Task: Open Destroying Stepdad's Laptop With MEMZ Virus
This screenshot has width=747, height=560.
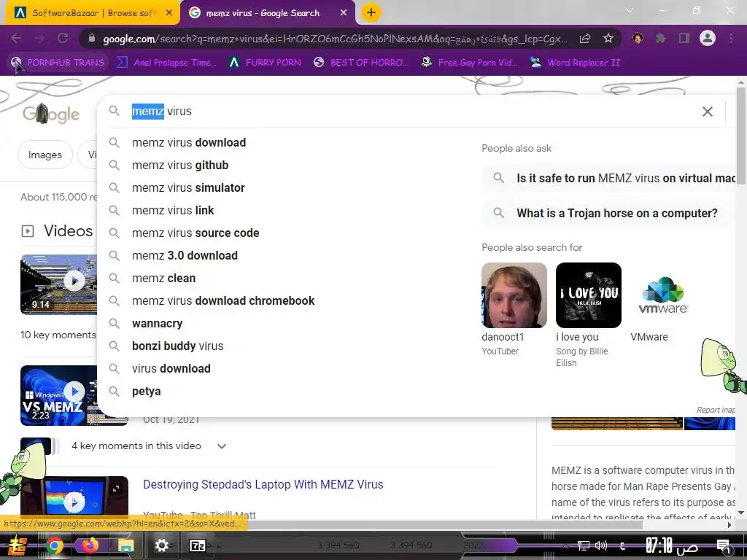Action: pos(263,484)
